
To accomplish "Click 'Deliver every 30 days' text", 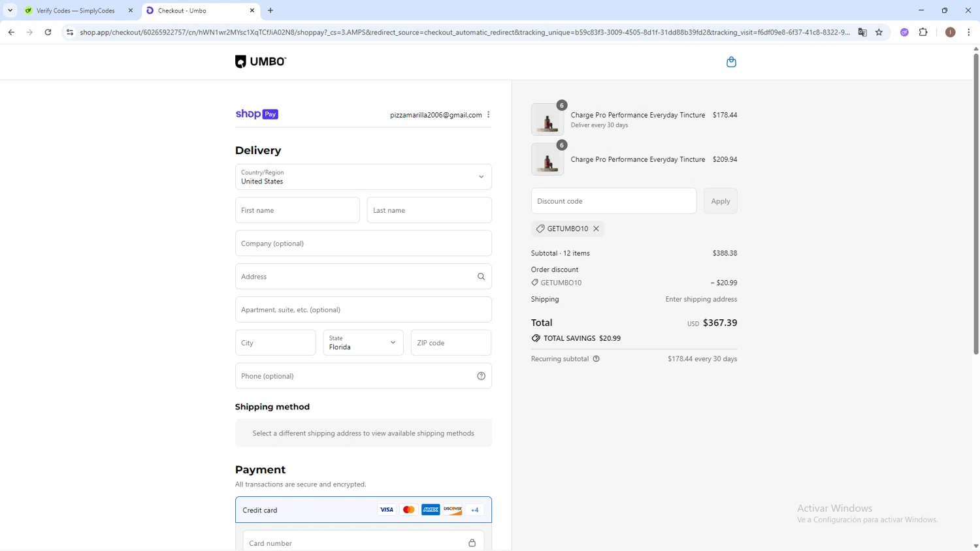I will pyautogui.click(x=599, y=125).
